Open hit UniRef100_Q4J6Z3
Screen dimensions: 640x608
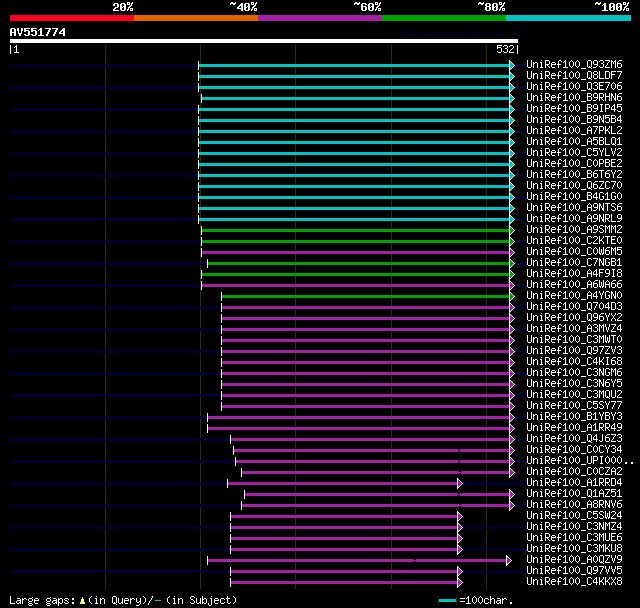pos(574,439)
